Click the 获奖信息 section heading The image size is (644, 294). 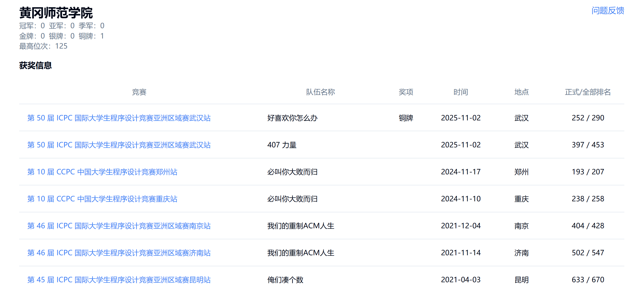pos(35,65)
